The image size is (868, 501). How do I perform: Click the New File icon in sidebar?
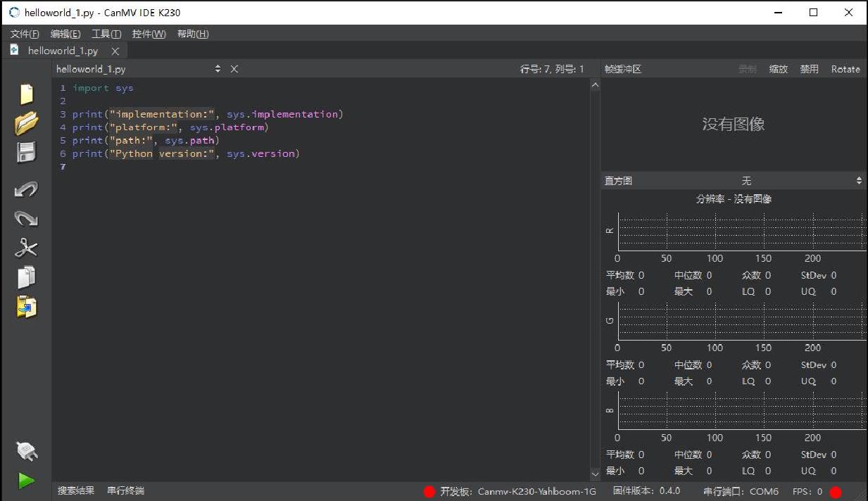point(26,94)
